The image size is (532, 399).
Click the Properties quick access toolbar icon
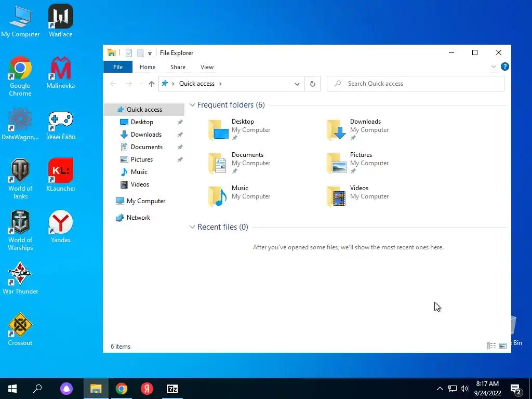[129, 53]
